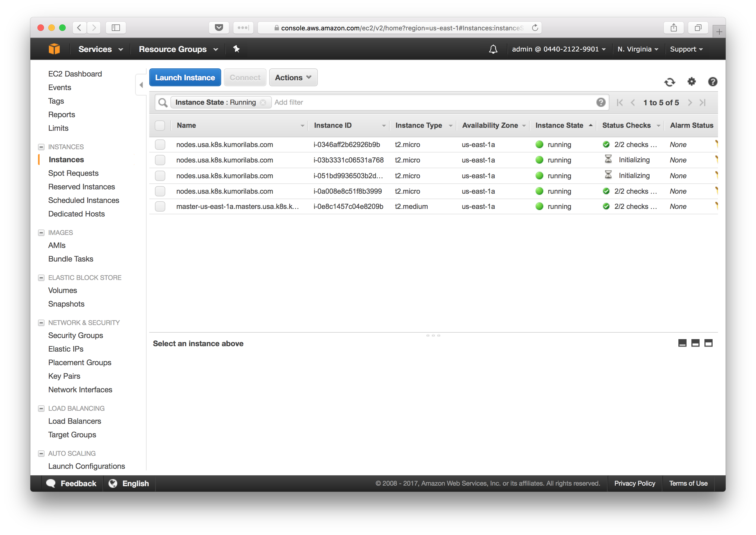Screen dimensions: 756x535
Task: Select instance i-0346aff2b62926b9b checkbox
Action: point(160,145)
